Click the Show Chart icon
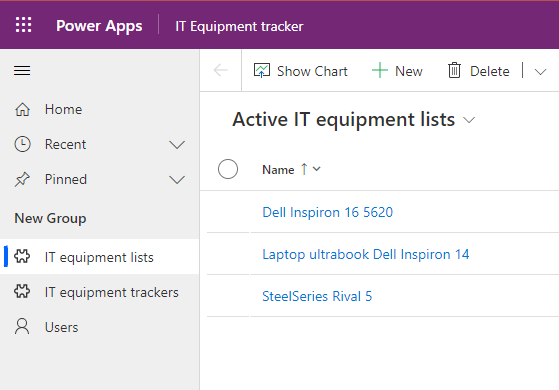 coord(262,71)
